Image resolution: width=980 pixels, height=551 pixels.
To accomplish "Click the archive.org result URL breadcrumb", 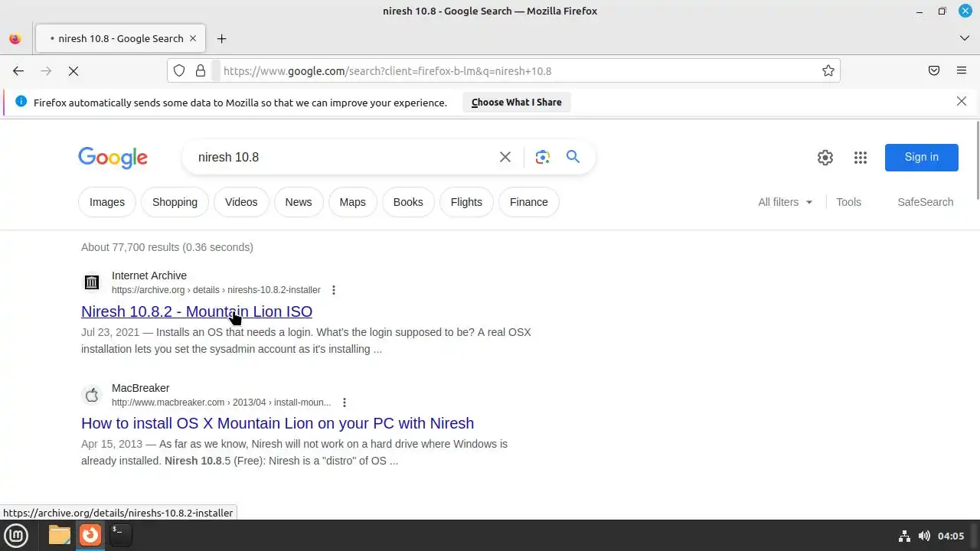I will pyautogui.click(x=216, y=290).
